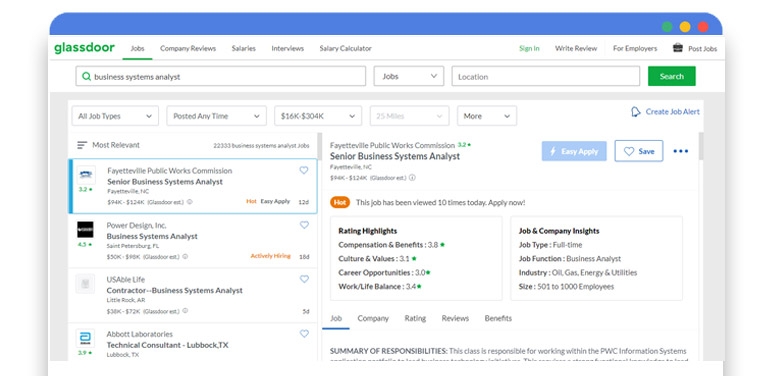Click the job list vertical scrollbar
Image resolution: width=762 pixels, height=376 pixels.
[x=319, y=146]
